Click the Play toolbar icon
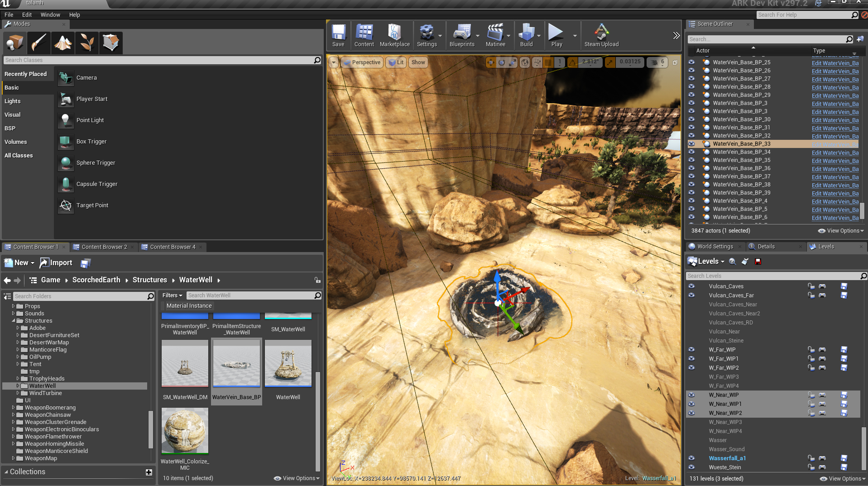The image size is (868, 486). [x=556, y=35]
